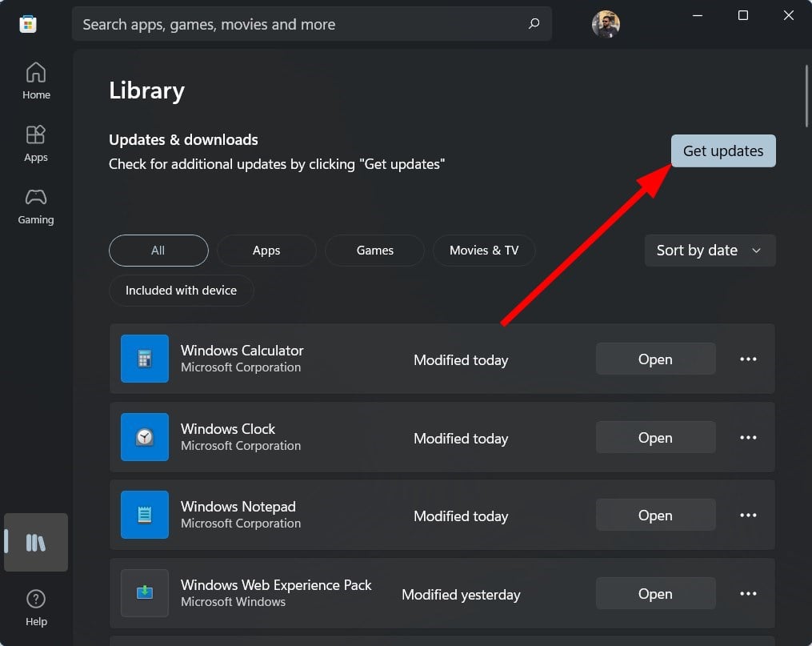
Task: Click Windows Web Experience Pack icon
Action: point(145,592)
